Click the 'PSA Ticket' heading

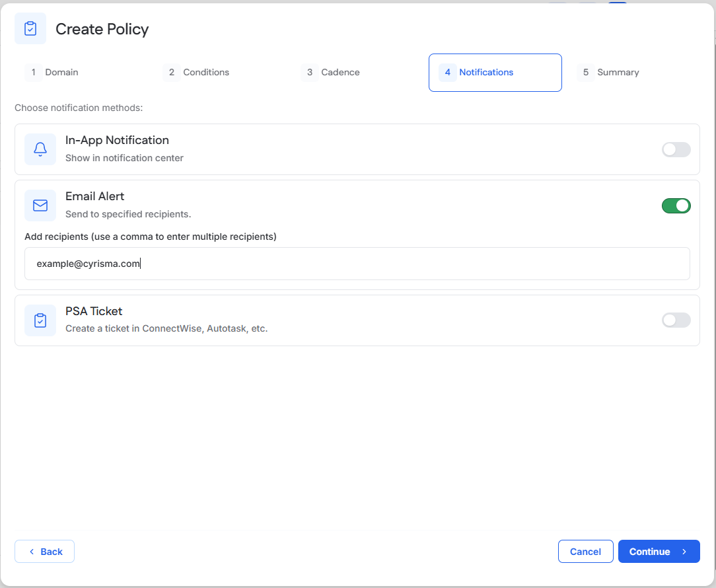[94, 311]
